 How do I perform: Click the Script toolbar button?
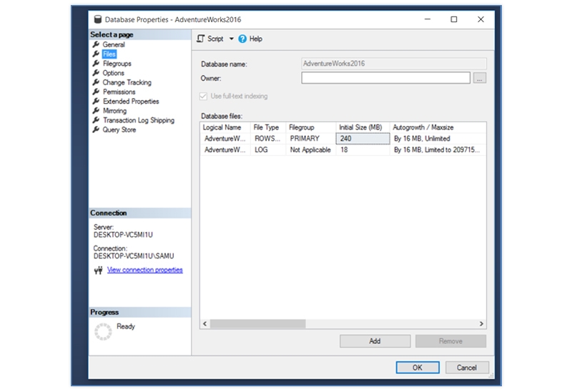[210, 39]
